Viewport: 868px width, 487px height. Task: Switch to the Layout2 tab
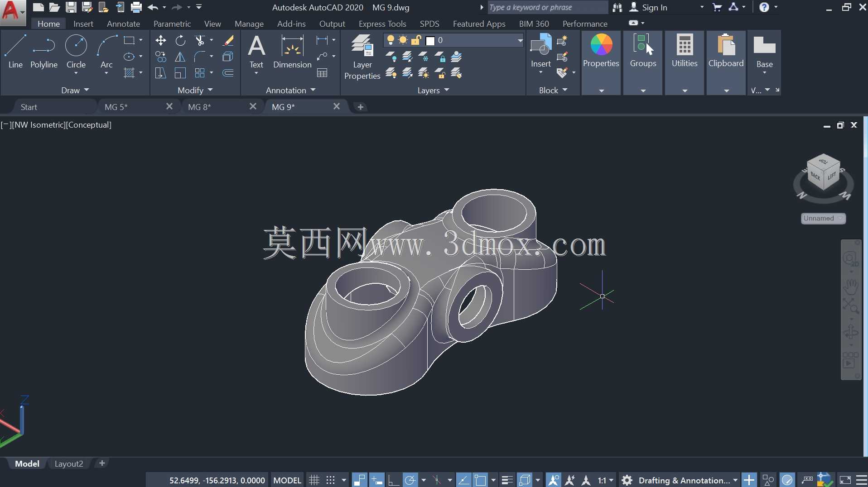pos(69,463)
